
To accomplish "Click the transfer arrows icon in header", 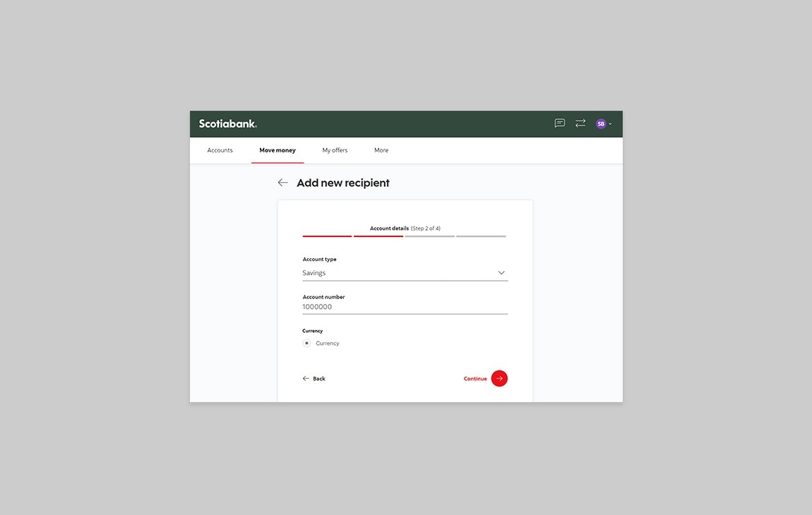I will point(580,123).
